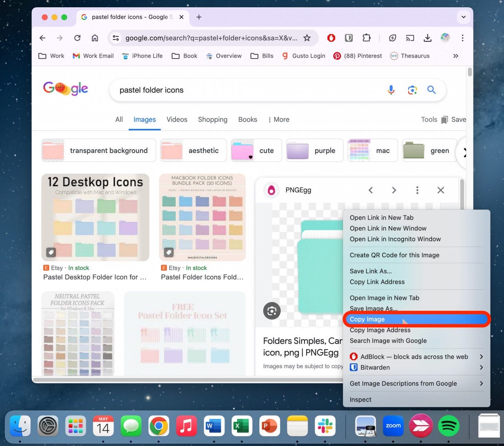Viewport: 504px width, 446px height.
Task: Click the Cast icon in the toolbar
Action: (410, 38)
